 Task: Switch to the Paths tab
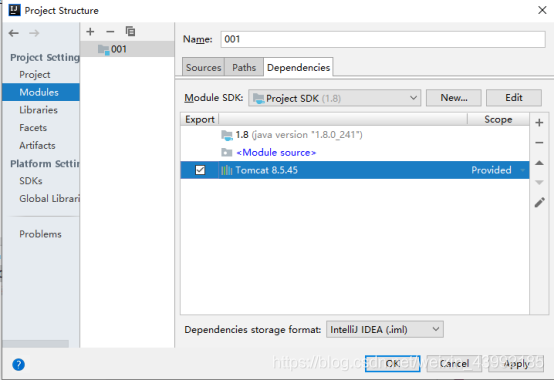(244, 67)
